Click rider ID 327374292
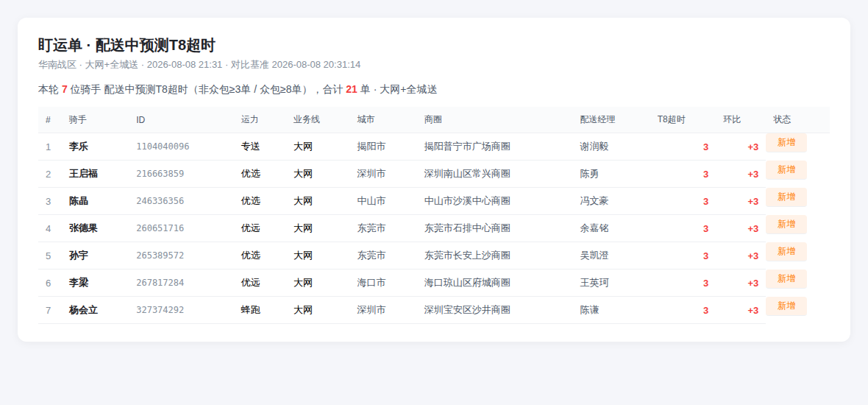The image size is (868, 405). [160, 310]
